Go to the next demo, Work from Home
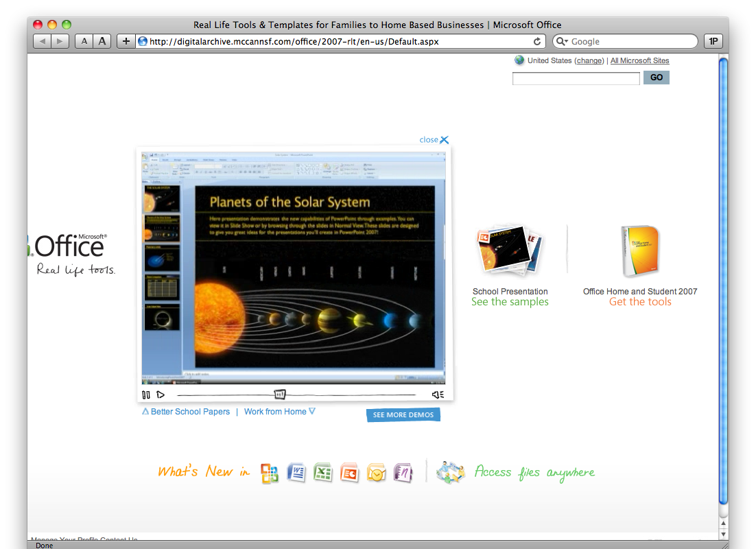This screenshot has height=549, width=756. 280,412
